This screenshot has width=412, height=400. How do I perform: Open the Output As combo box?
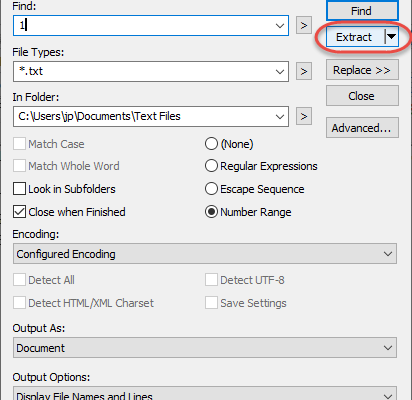pyautogui.click(x=205, y=348)
